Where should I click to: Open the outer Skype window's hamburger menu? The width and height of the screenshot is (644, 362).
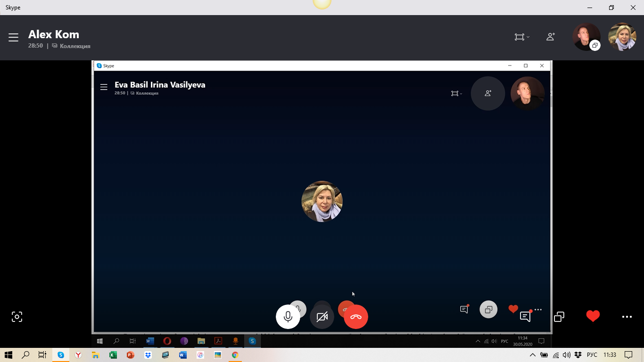(x=13, y=38)
